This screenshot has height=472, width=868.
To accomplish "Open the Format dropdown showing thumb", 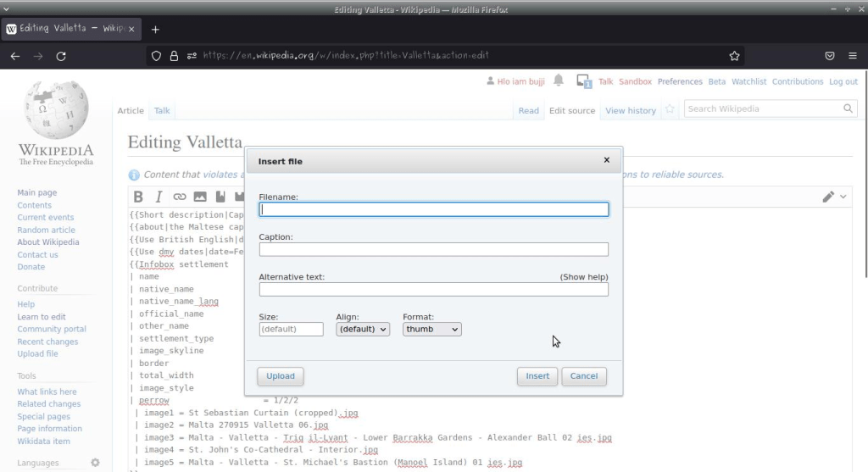I will pyautogui.click(x=432, y=329).
